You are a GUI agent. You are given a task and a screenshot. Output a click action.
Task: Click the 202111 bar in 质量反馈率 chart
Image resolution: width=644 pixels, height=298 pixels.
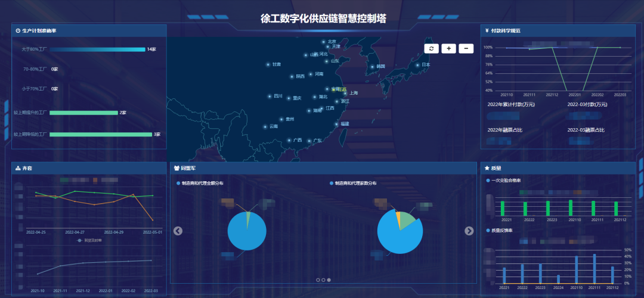(595, 268)
